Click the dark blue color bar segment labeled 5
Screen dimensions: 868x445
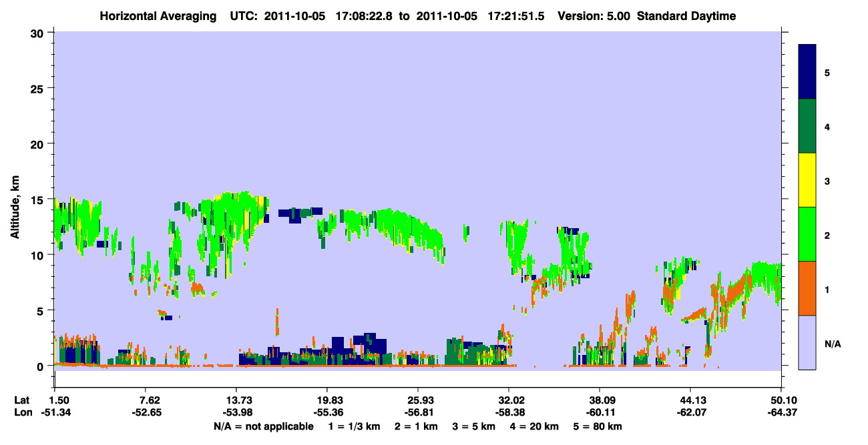pyautogui.click(x=807, y=72)
